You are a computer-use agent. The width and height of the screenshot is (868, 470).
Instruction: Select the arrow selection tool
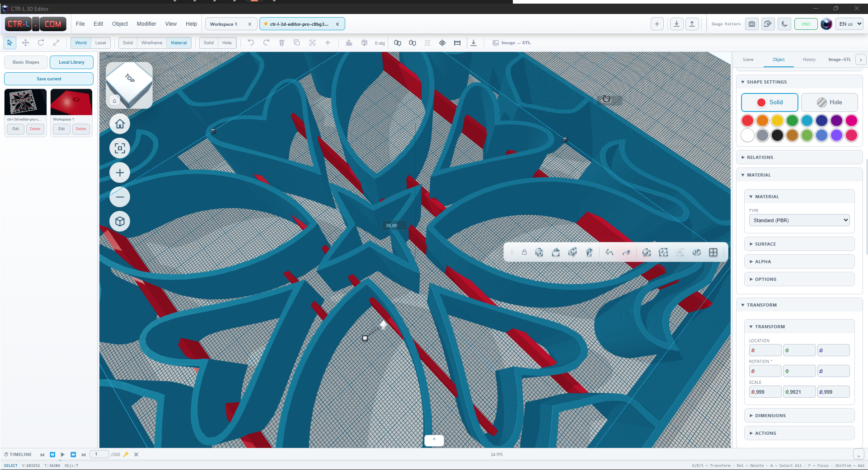click(x=9, y=43)
